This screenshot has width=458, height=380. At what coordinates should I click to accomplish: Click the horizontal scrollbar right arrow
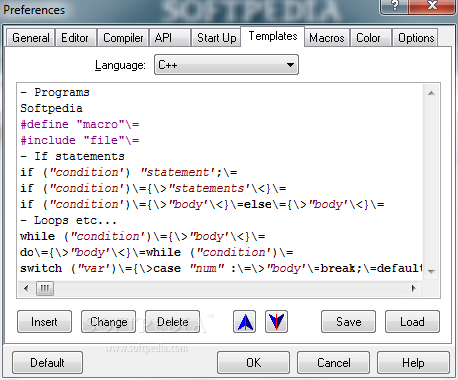coord(414,288)
